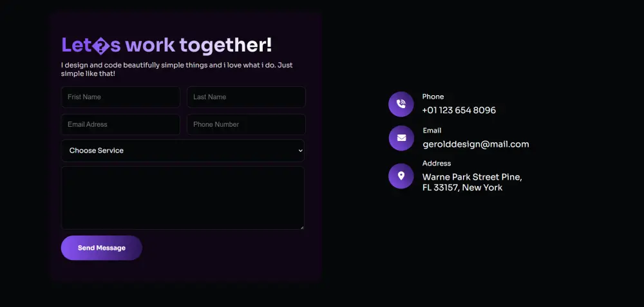Click the gerolddesign@mail.com email link

(x=476, y=144)
